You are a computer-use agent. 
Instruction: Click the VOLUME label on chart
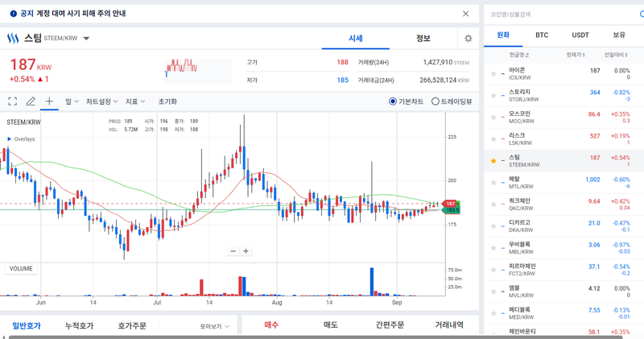pyautogui.click(x=21, y=269)
